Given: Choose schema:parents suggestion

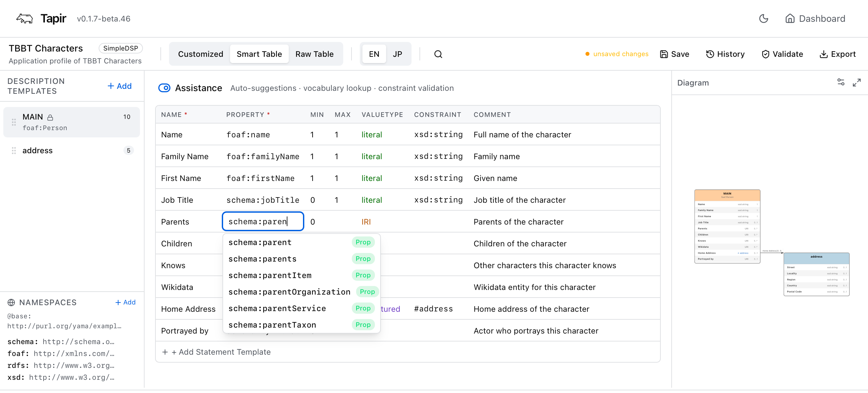Looking at the screenshot, I should (301, 259).
